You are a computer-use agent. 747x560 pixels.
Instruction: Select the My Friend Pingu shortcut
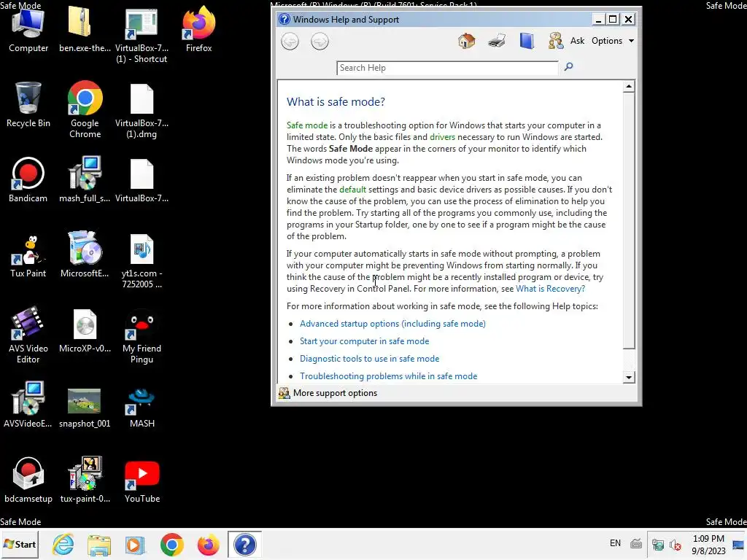pos(142,336)
